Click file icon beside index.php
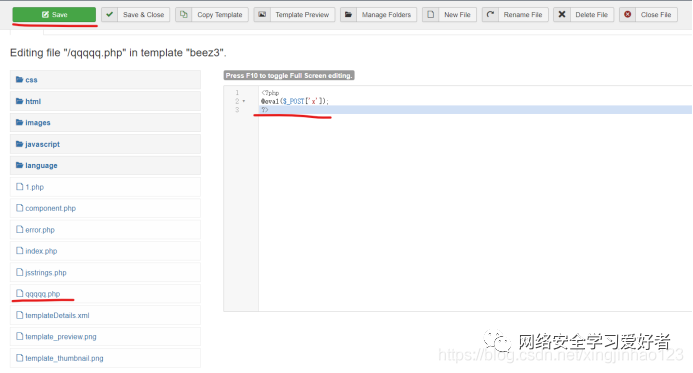This screenshot has width=693, height=373. [x=19, y=251]
